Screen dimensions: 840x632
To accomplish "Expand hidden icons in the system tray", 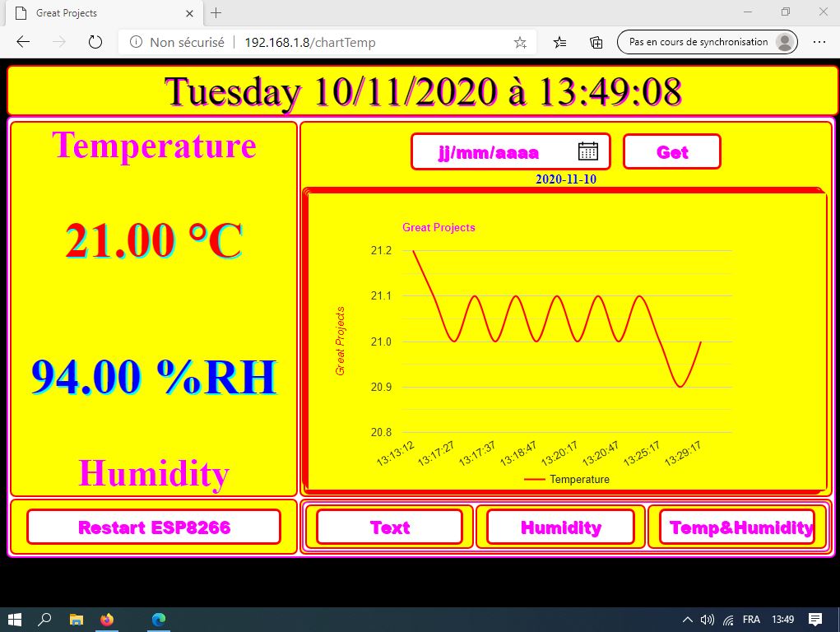I will (687, 620).
